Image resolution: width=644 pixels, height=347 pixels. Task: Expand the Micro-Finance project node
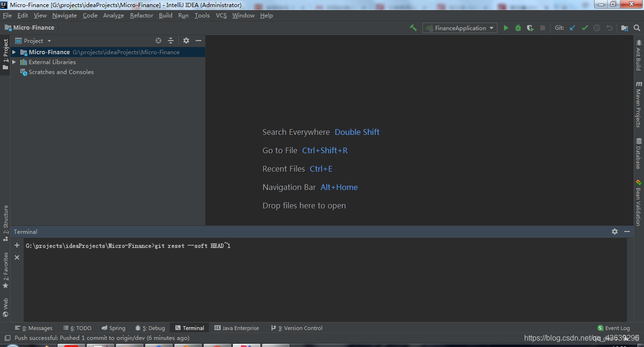[14, 52]
